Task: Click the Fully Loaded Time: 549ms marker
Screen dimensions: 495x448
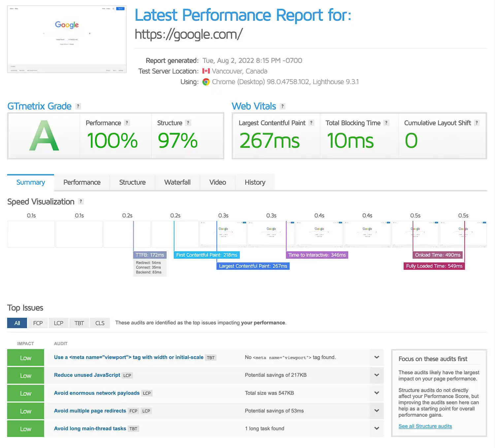Action: click(434, 266)
